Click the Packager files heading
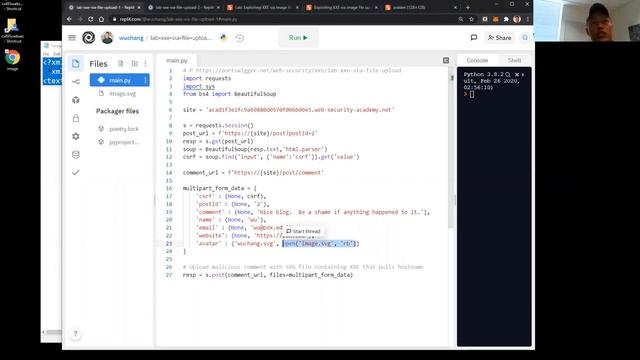 coord(118,111)
